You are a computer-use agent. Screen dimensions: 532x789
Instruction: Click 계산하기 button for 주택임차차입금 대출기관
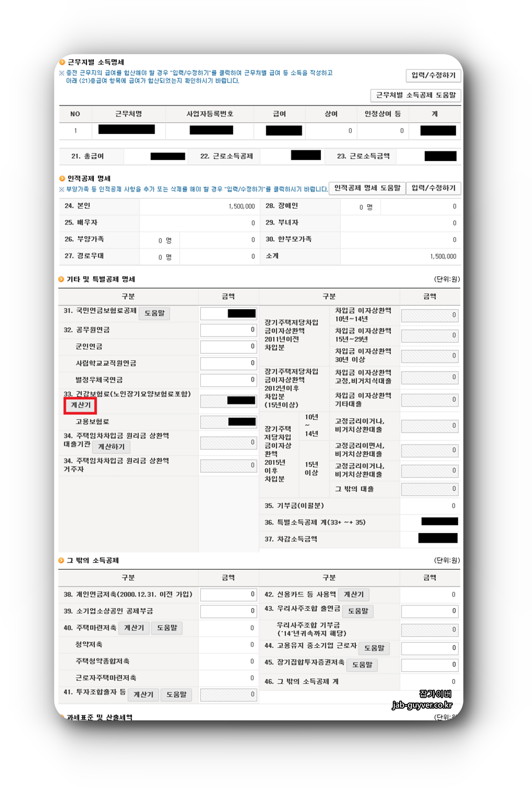pos(111,447)
